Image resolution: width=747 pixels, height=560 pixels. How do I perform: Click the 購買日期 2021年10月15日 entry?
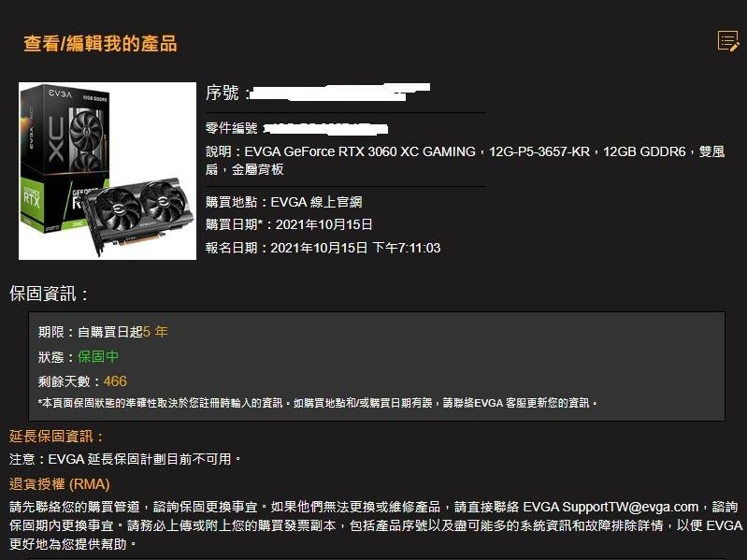tap(289, 224)
